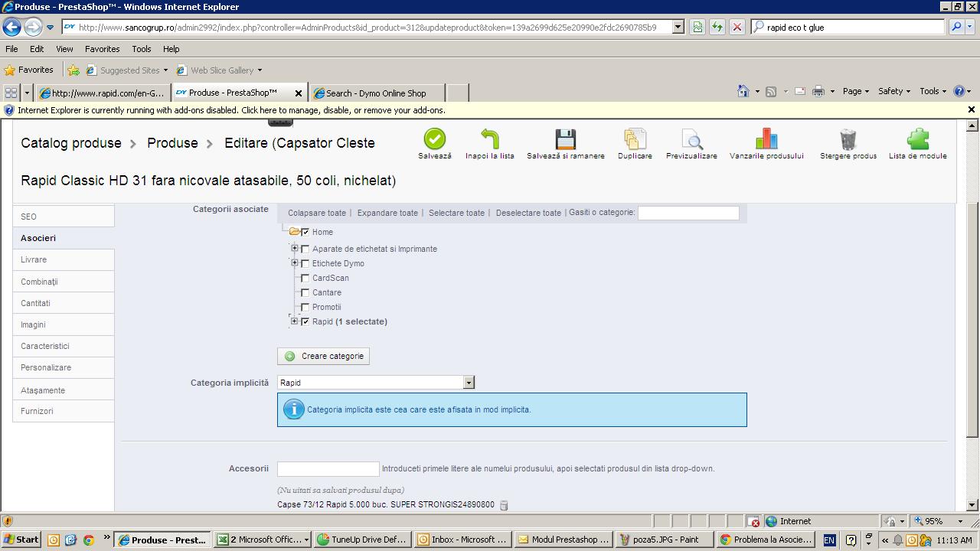Screen dimensions: 980x551
Task: Click Expandare toate link
Action: pyautogui.click(x=387, y=213)
